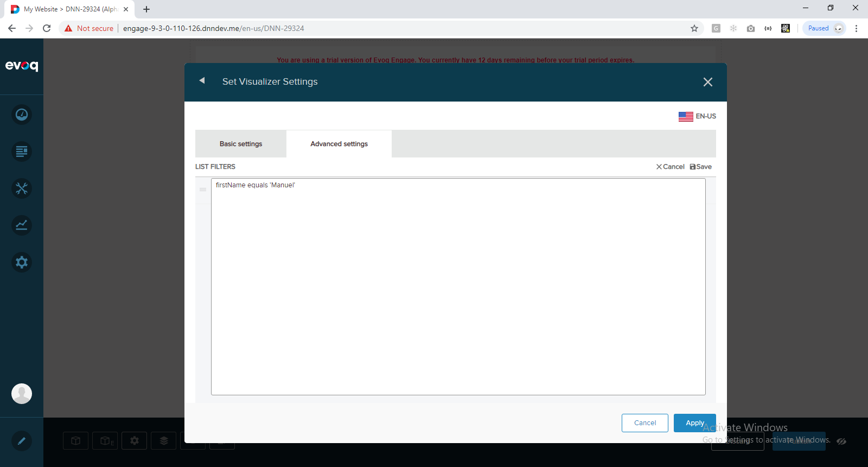Click the Cancel button at dialog bottom
This screenshot has height=467, width=868.
point(645,423)
